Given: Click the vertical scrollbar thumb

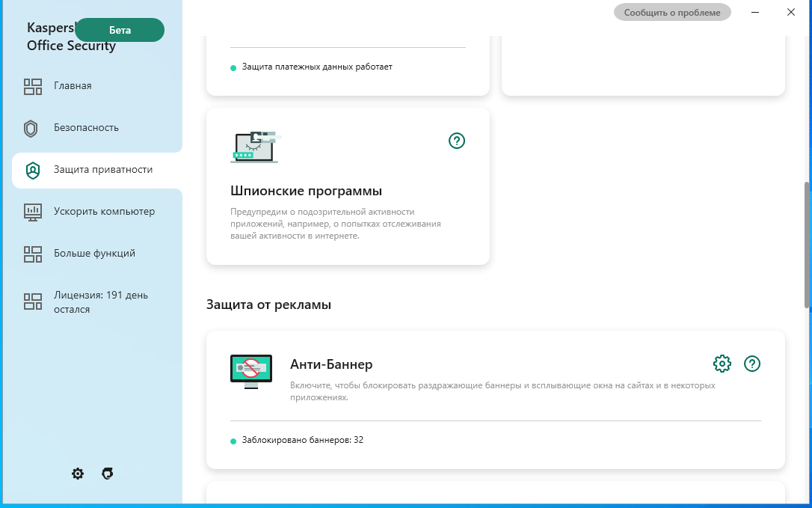Looking at the screenshot, I should tap(807, 245).
